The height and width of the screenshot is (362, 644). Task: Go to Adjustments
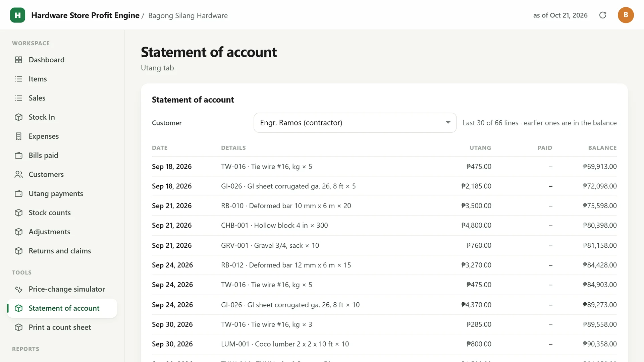(x=62, y=232)
